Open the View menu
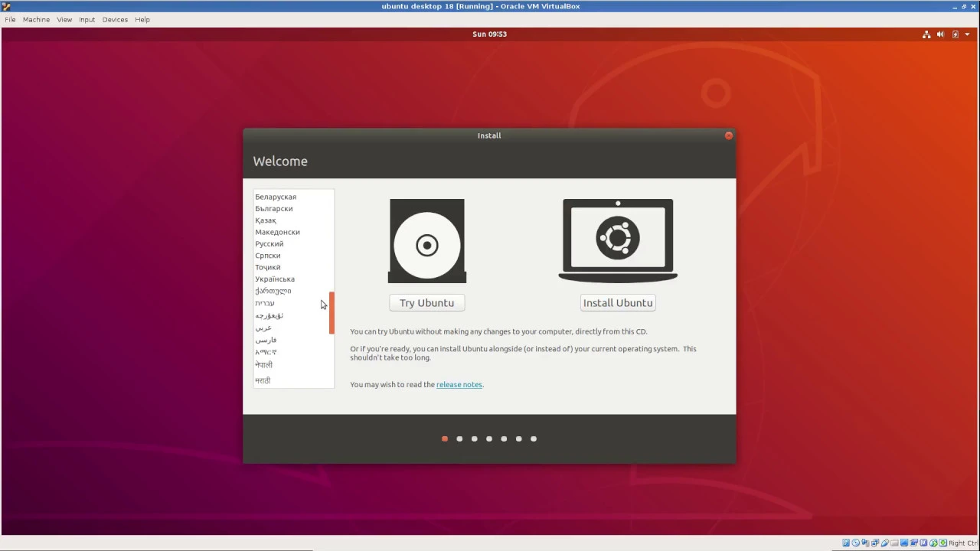 click(64, 19)
